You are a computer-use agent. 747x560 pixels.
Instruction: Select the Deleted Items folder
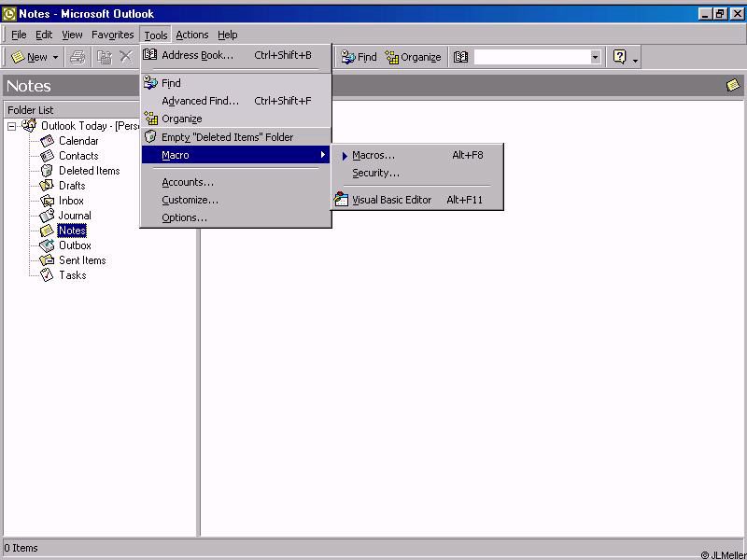tap(89, 171)
